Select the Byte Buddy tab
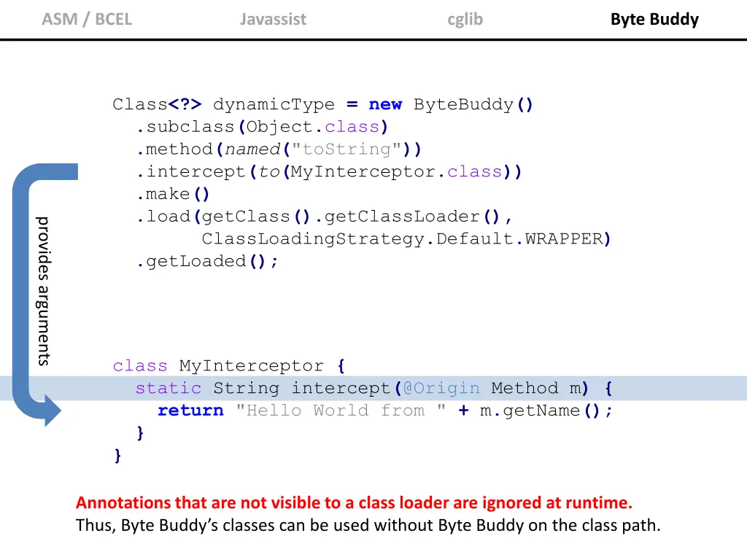 654,20
